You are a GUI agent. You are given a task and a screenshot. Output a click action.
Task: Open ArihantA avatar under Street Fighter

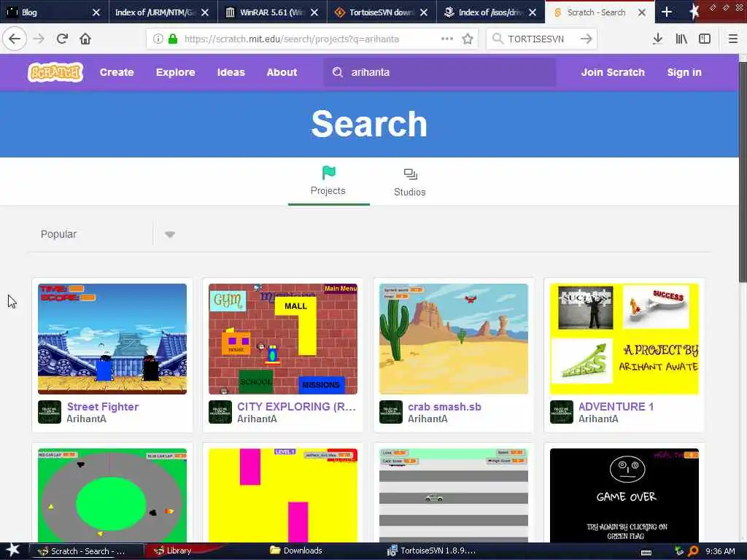50,412
